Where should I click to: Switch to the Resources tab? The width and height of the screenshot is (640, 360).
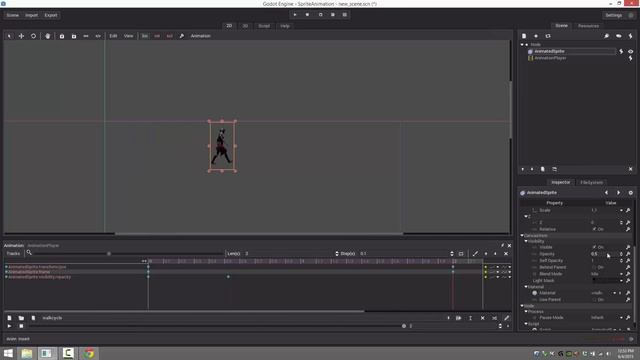point(588,26)
